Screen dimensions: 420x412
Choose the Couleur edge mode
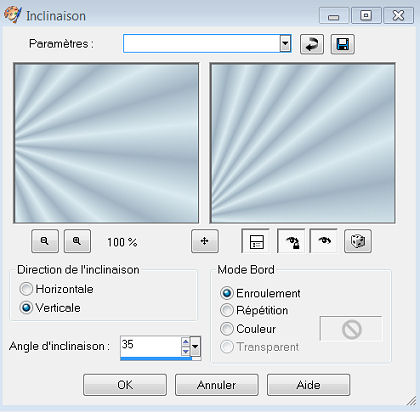227,329
